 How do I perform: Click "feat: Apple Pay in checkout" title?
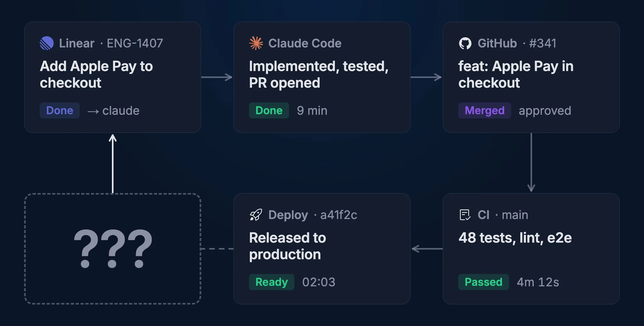tap(516, 74)
